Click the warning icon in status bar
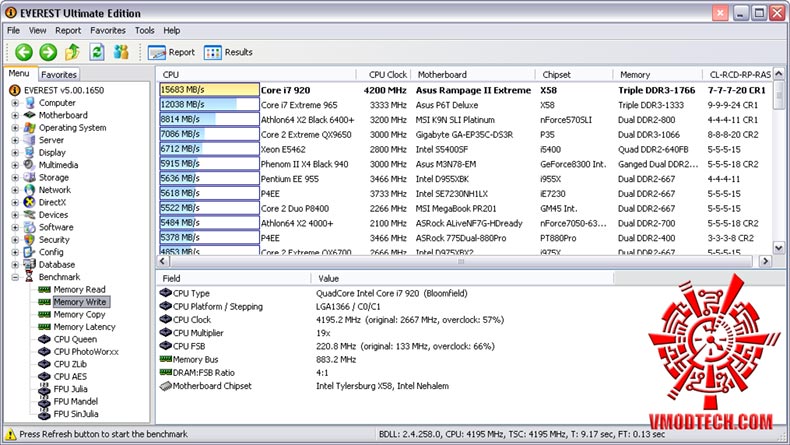Screen dimensions: 790x445 [x=10, y=434]
